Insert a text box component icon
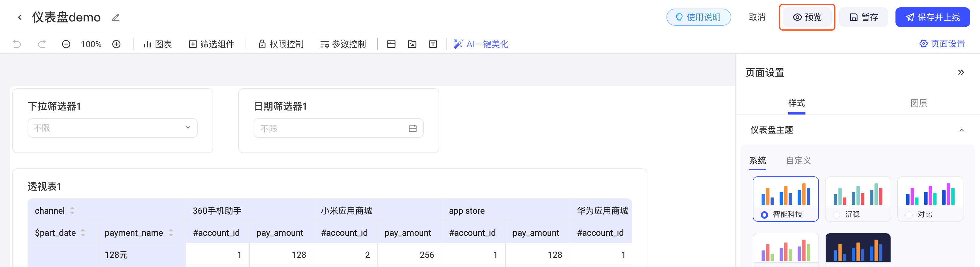980x267 pixels. click(x=433, y=44)
